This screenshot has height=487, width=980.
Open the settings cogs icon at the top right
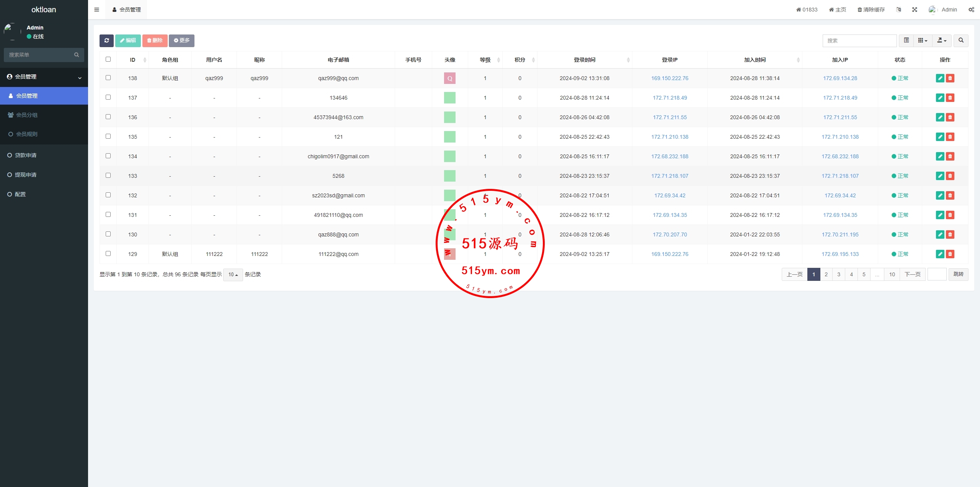(x=971, y=10)
